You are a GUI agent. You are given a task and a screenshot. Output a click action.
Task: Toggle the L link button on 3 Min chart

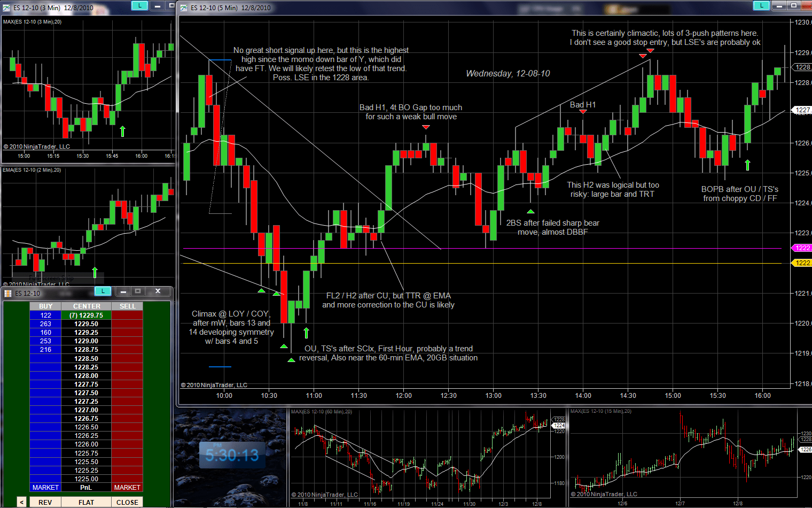pyautogui.click(x=139, y=6)
